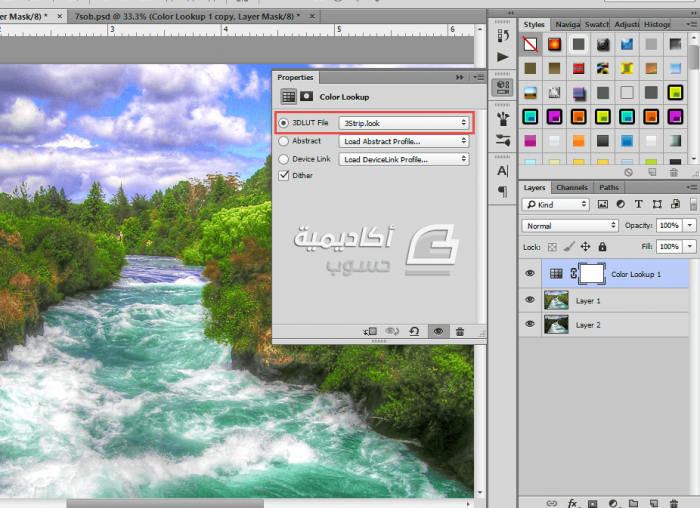Hide the Color Lookup 1 layer
This screenshot has height=508, width=700.
click(530, 273)
